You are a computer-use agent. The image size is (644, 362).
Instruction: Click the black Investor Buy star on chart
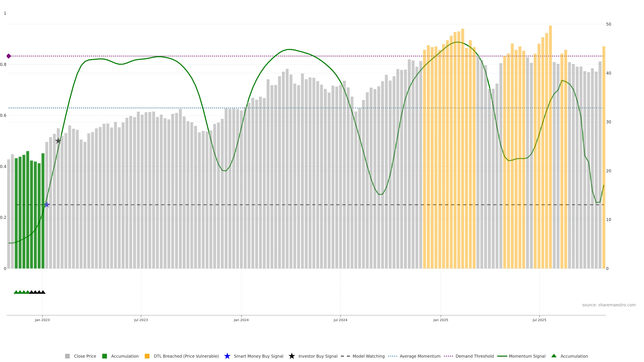(58, 141)
